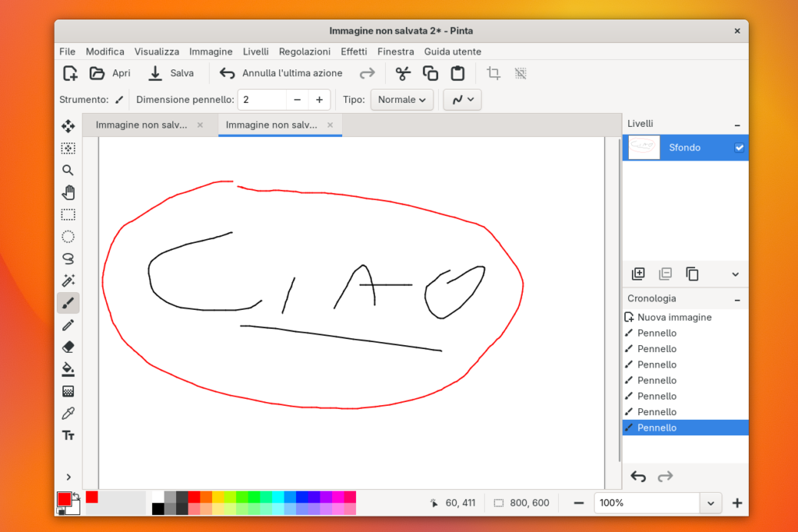Toggle visibility of the Sfondo layer

click(739, 148)
